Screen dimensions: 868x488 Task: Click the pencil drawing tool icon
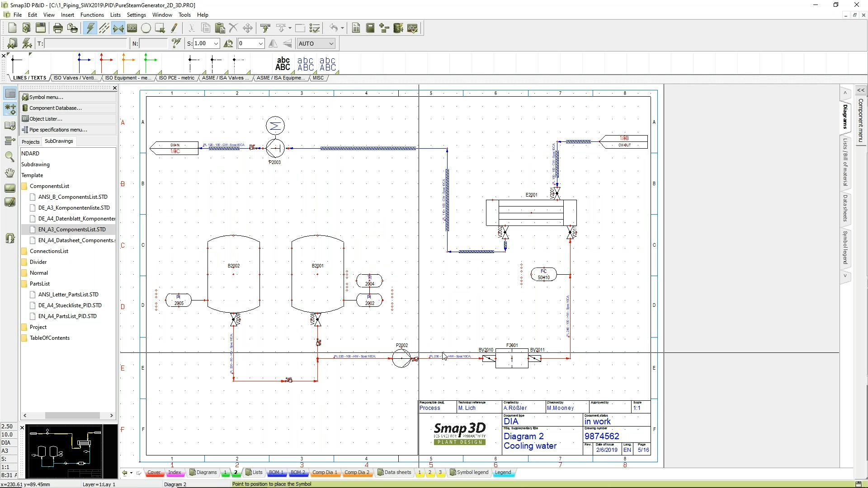(175, 28)
